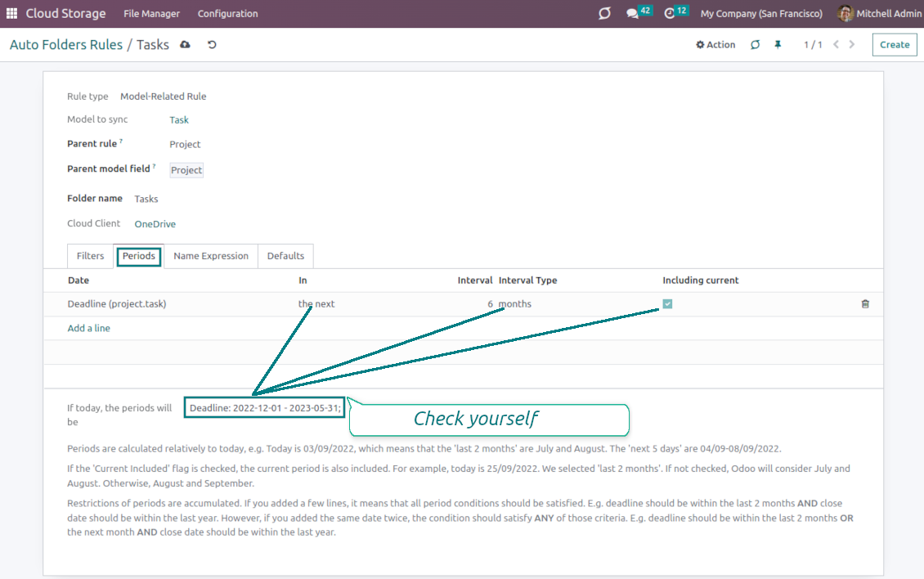Go to the previous record arrow
This screenshot has width=924, height=579.
pyautogui.click(x=836, y=45)
